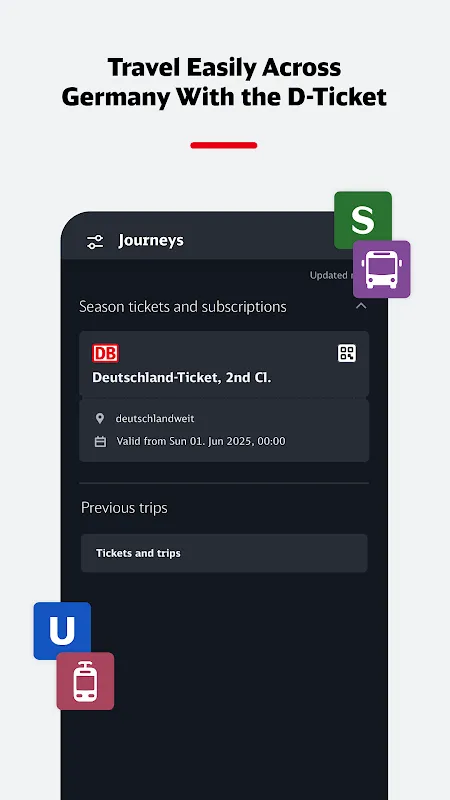Tap the red underline bar below headline
Viewport: 450px width, 800px height.
(x=224, y=145)
